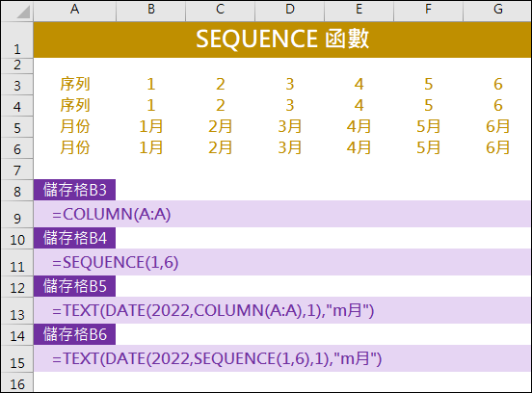Click cell F3 containing 5
Screen dimensions: 532x393
[x=428, y=85]
